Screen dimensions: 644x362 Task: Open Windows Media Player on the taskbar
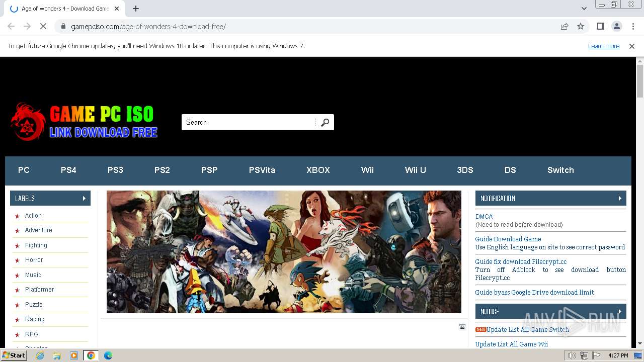pyautogui.click(x=74, y=355)
